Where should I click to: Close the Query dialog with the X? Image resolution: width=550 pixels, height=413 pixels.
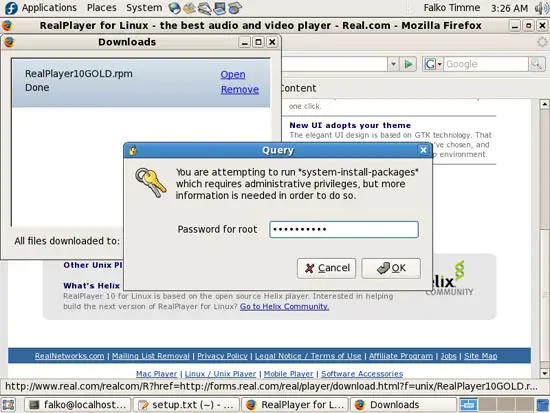click(423, 150)
